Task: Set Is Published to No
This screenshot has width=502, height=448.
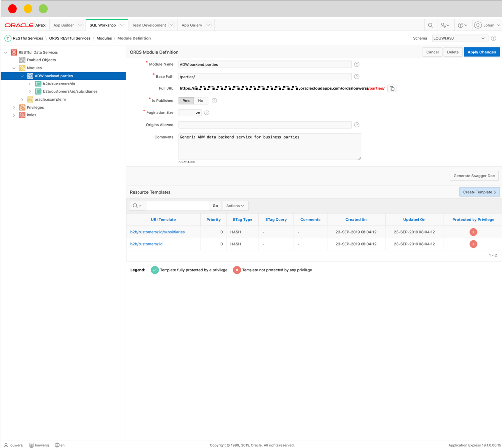Action: 200,100
